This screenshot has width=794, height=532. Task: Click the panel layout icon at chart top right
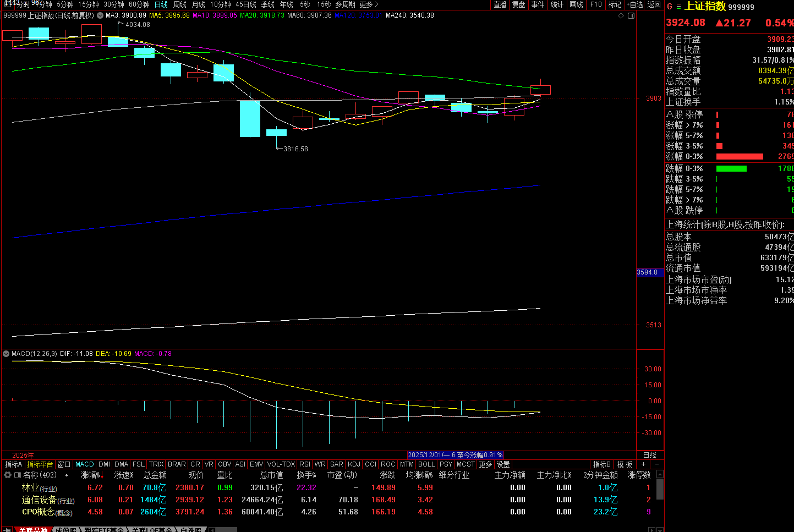coord(631,16)
